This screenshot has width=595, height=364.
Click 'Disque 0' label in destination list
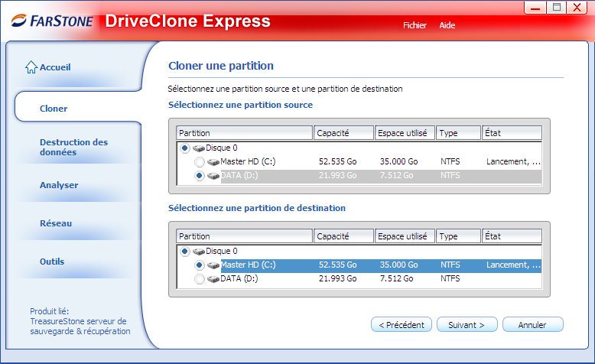(x=222, y=251)
